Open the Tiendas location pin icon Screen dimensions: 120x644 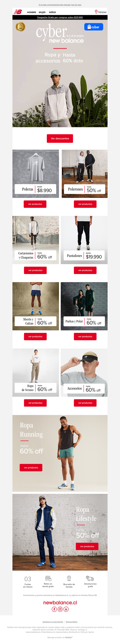point(96,12)
